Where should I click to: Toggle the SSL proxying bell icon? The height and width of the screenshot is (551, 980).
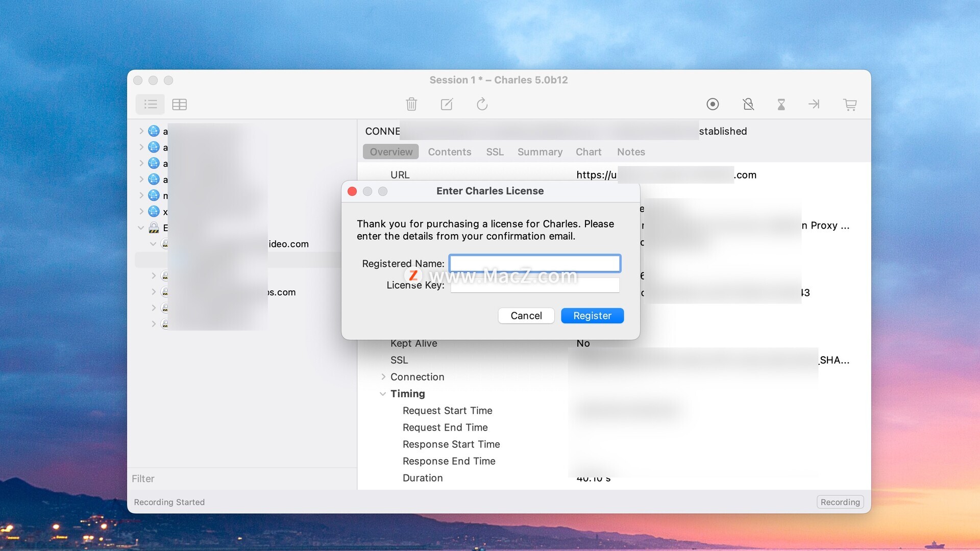tap(748, 105)
